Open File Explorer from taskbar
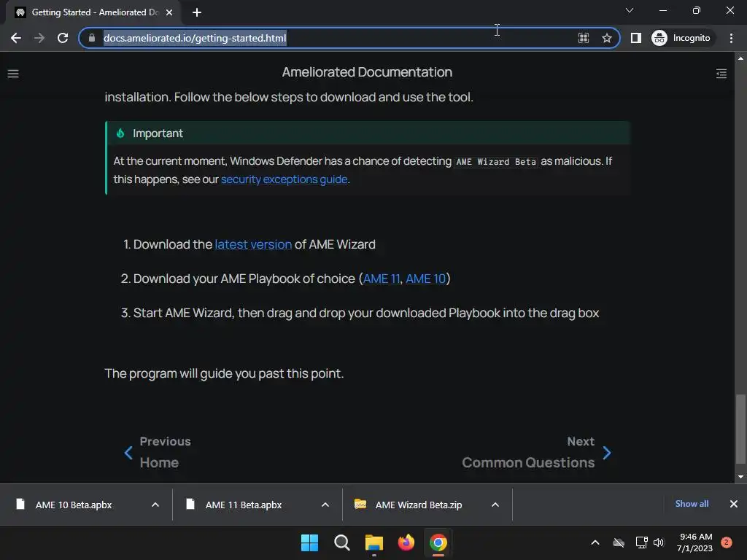The image size is (747, 560). [374, 542]
